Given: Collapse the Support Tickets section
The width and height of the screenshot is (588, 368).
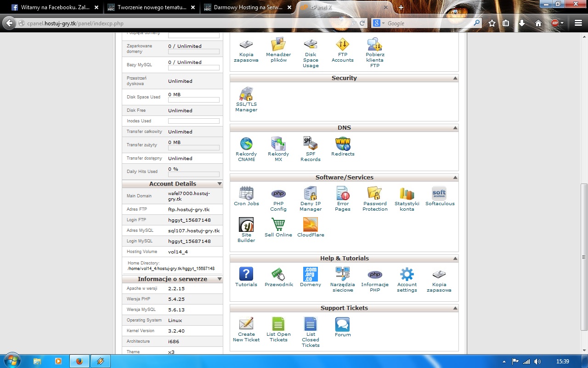Looking at the screenshot, I should pos(455,308).
